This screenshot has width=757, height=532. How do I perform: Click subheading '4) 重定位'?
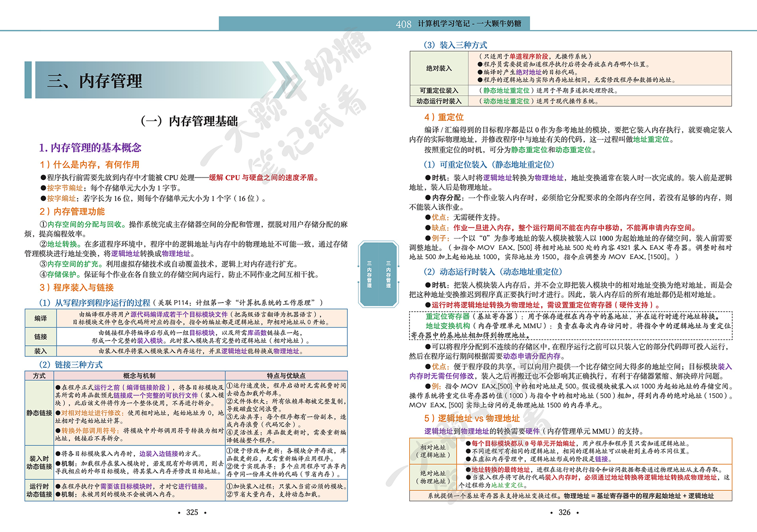[x=444, y=117]
